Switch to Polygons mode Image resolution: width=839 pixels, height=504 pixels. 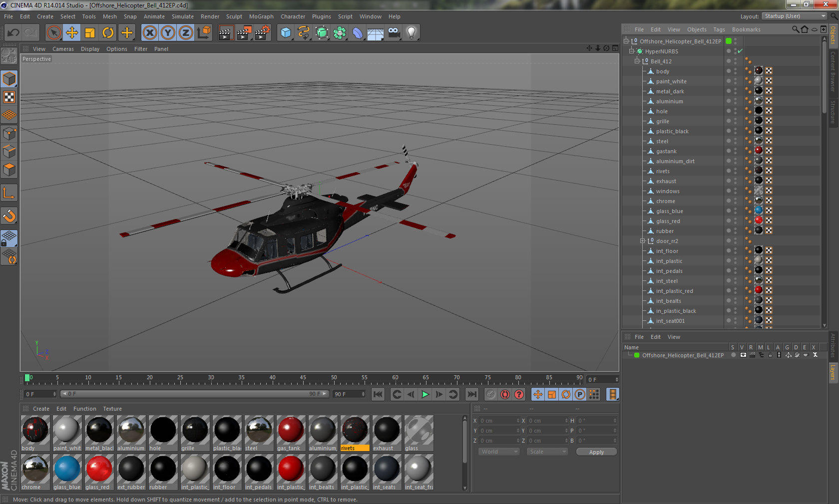click(9, 170)
